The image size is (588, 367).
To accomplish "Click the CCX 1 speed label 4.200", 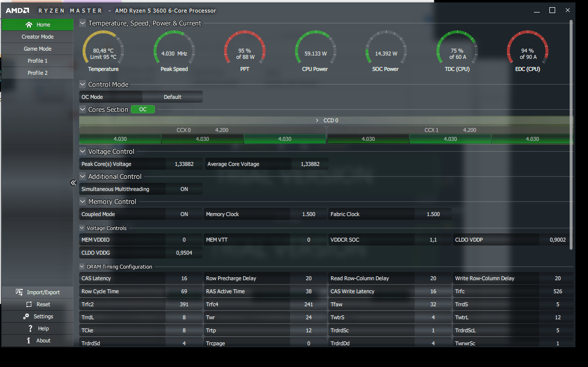I will (469, 130).
